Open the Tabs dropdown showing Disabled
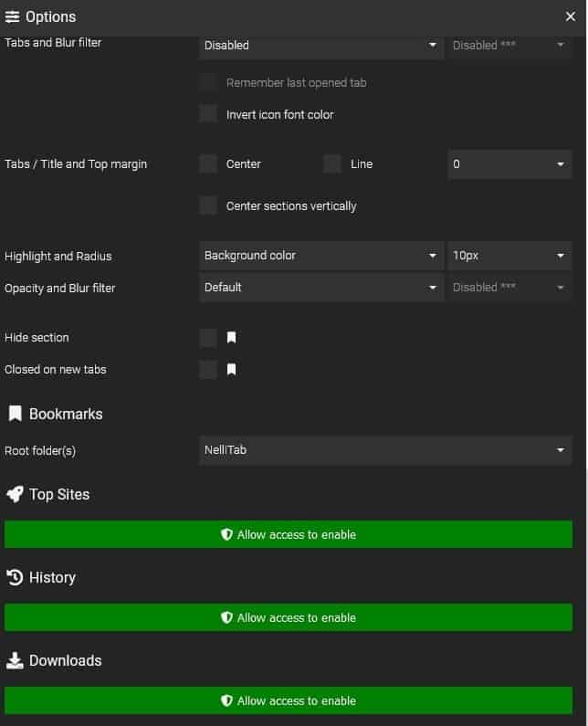This screenshot has height=726, width=588. [321, 46]
